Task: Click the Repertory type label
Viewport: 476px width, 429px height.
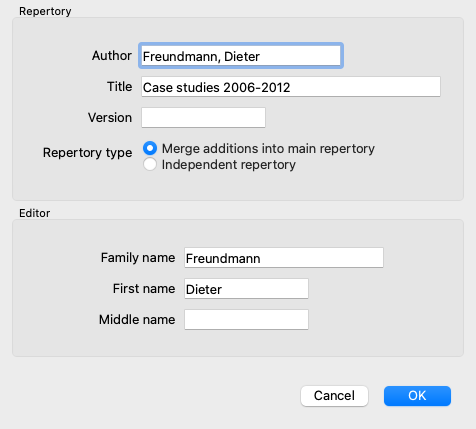Action: point(88,153)
